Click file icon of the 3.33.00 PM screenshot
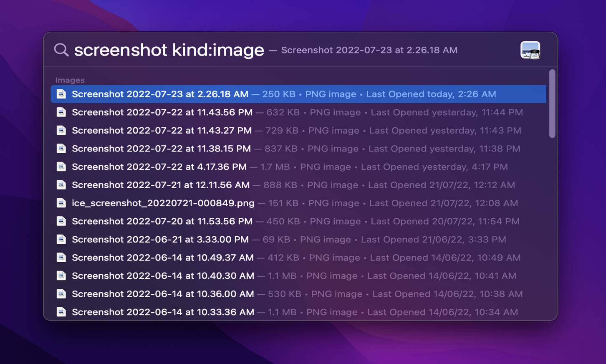 pyautogui.click(x=61, y=239)
